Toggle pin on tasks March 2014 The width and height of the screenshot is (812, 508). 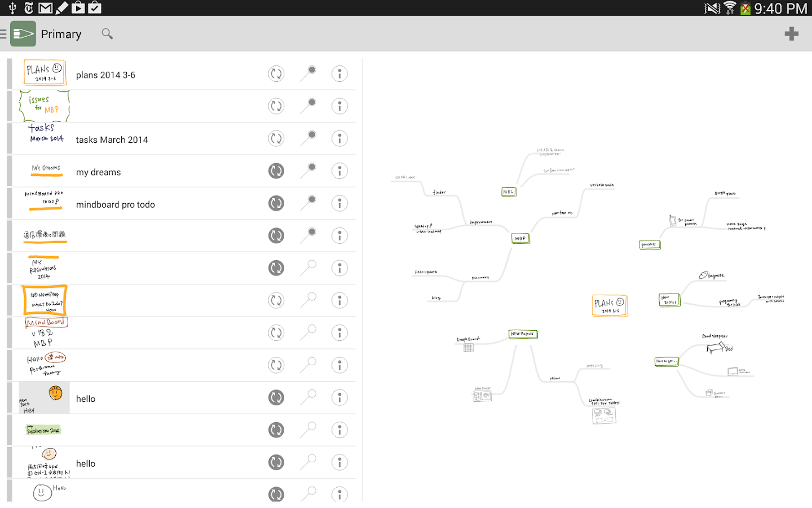click(x=308, y=138)
